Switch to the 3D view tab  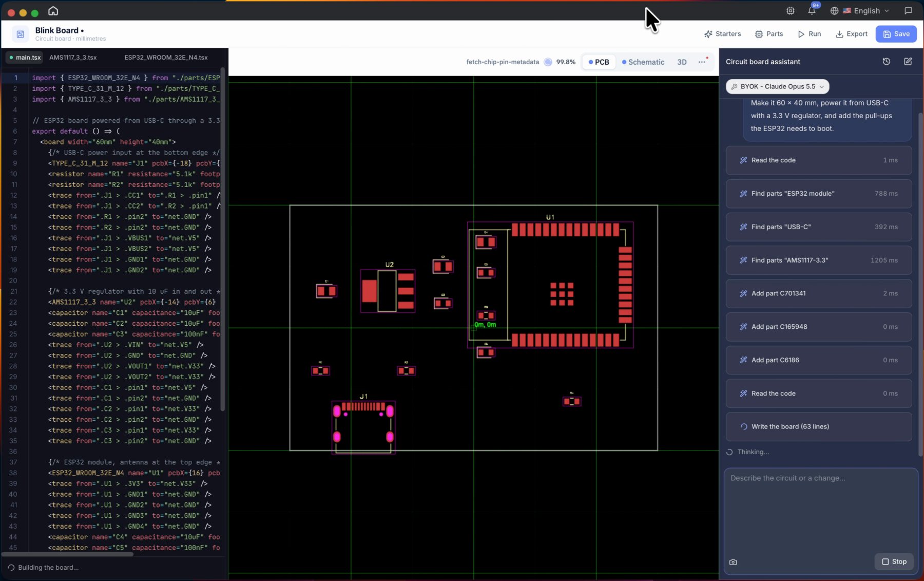tap(682, 62)
